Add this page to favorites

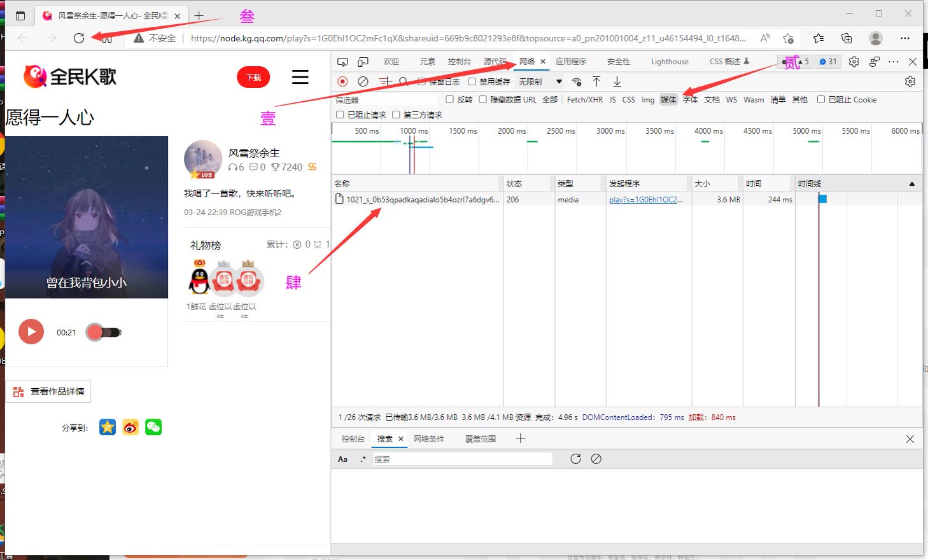click(x=788, y=38)
